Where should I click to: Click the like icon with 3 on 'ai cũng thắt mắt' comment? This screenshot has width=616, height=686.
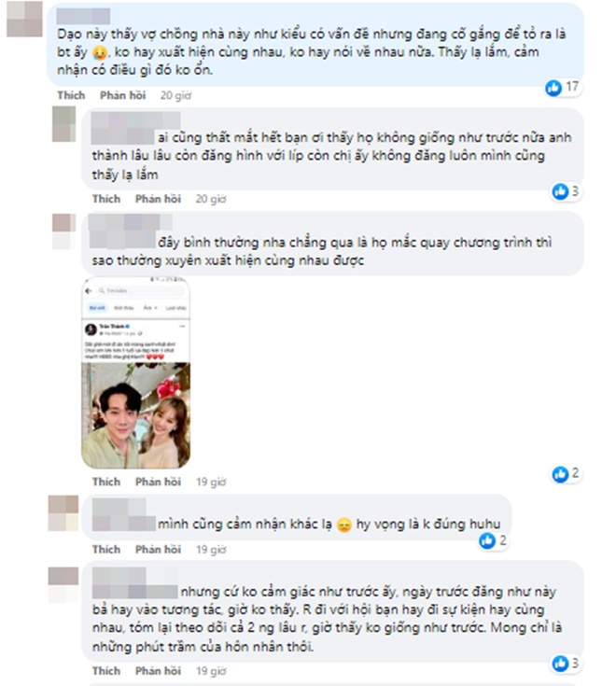click(560, 191)
